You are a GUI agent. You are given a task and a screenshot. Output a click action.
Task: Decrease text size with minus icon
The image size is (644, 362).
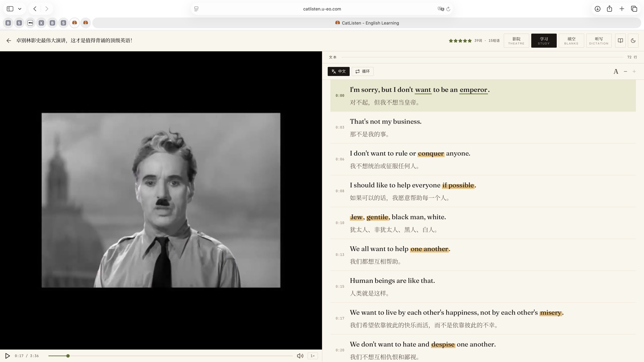click(x=625, y=71)
